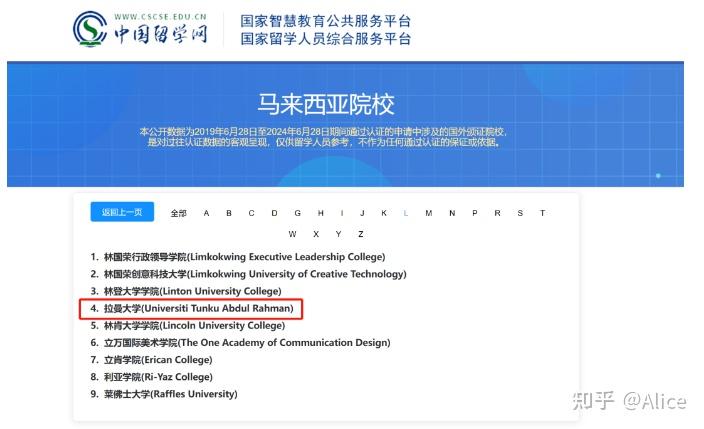Filter schools by letter D
This screenshot has height=429, width=704.
point(274,213)
